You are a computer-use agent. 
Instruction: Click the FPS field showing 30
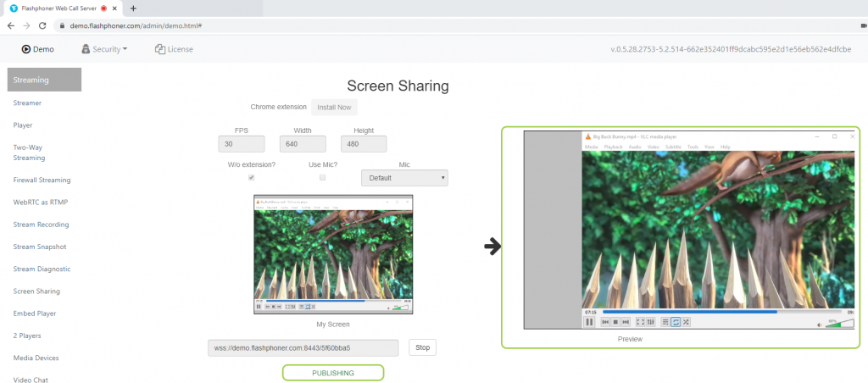(x=242, y=144)
